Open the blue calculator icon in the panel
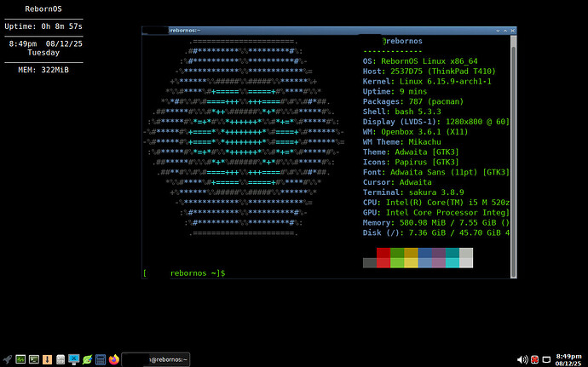 (x=101, y=359)
